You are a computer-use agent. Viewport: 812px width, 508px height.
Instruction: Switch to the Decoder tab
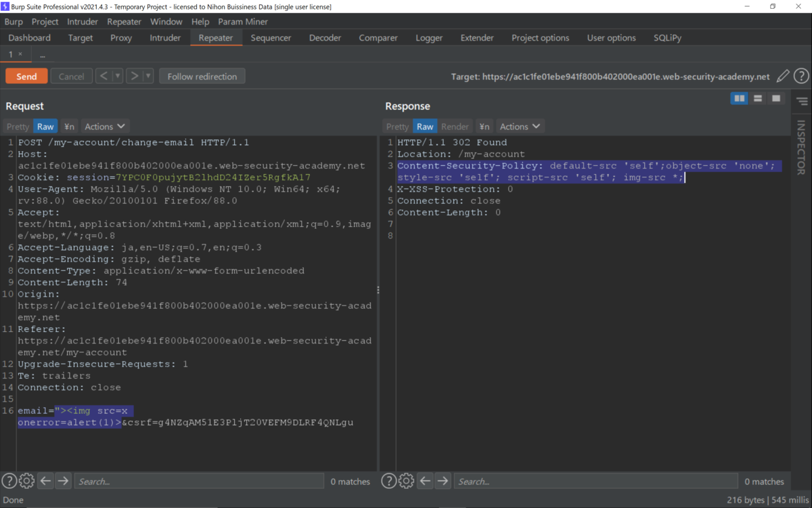pyautogui.click(x=325, y=38)
